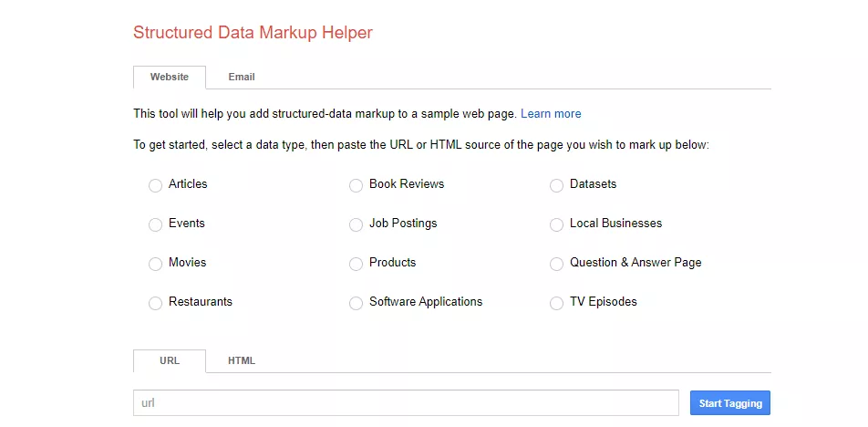Pick the Events data type
Viewport: 868px width, 427px height.
(155, 224)
